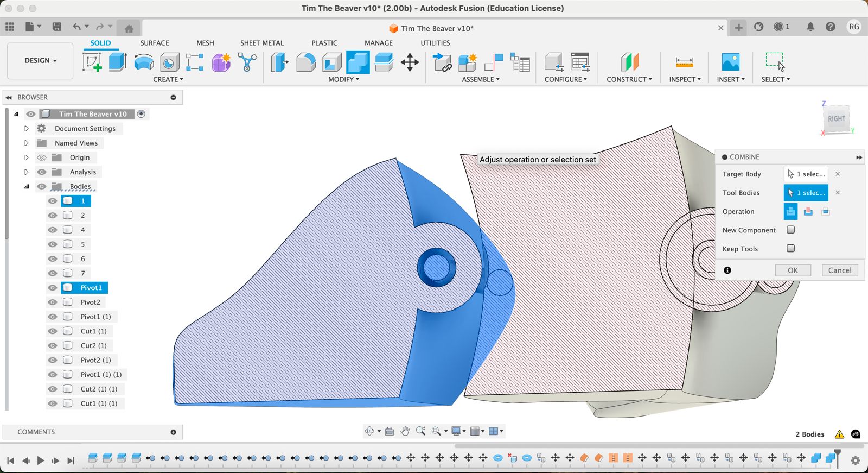Open the SURFACE tab
The height and width of the screenshot is (473, 868).
(155, 43)
